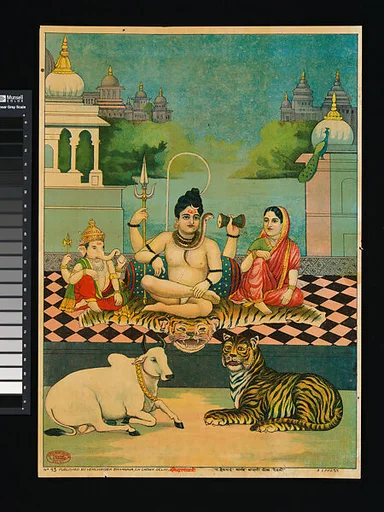Click the red Devanagari word in the bottom caption

coord(183,470)
